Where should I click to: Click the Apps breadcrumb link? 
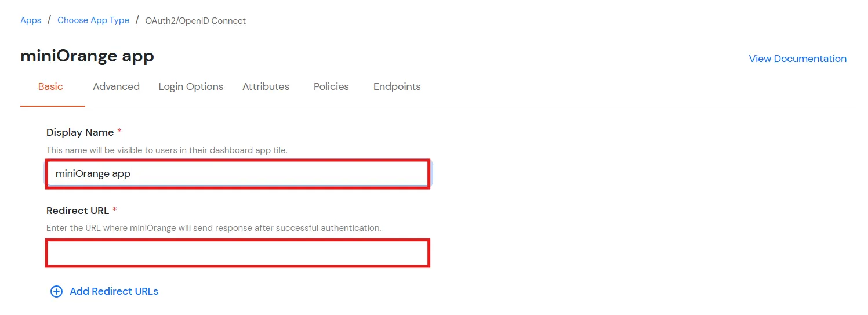click(x=31, y=20)
